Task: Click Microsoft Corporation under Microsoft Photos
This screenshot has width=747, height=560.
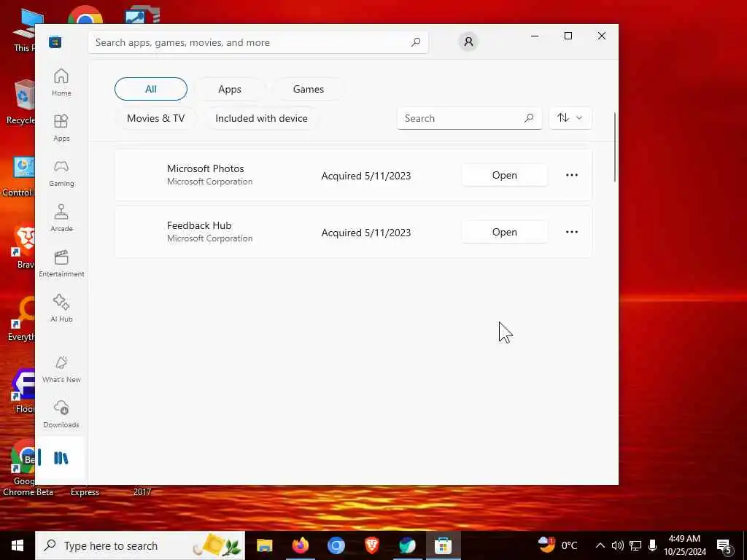Action: coord(209,182)
